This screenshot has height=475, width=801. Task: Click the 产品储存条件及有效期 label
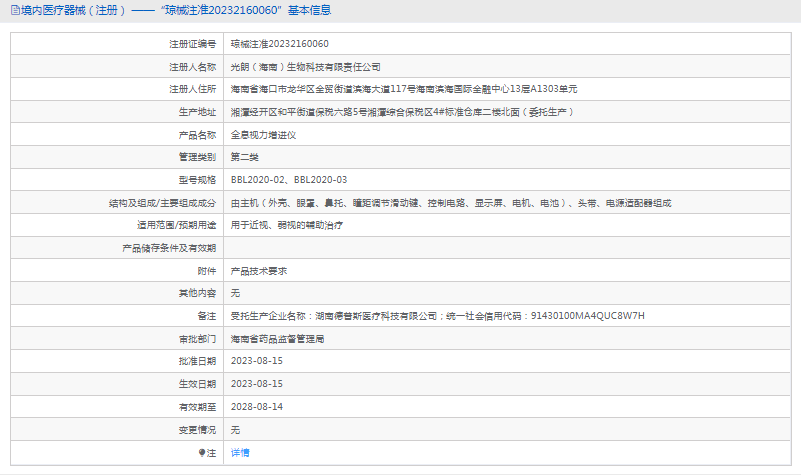point(169,248)
